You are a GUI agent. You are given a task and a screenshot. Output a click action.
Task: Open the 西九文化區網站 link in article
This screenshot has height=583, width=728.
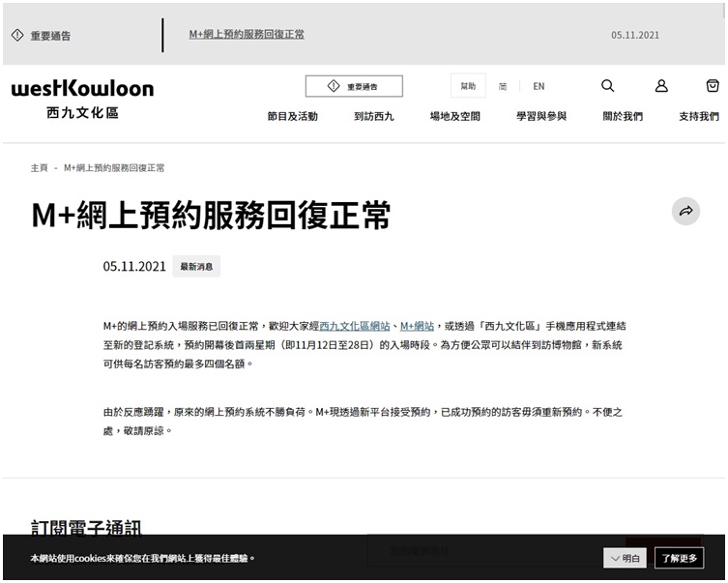tap(355, 327)
